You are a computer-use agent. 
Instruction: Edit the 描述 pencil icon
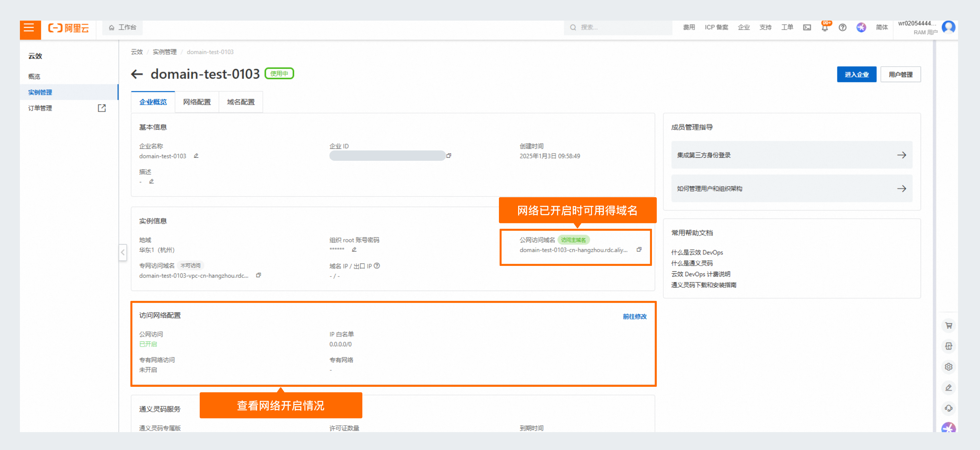click(151, 182)
